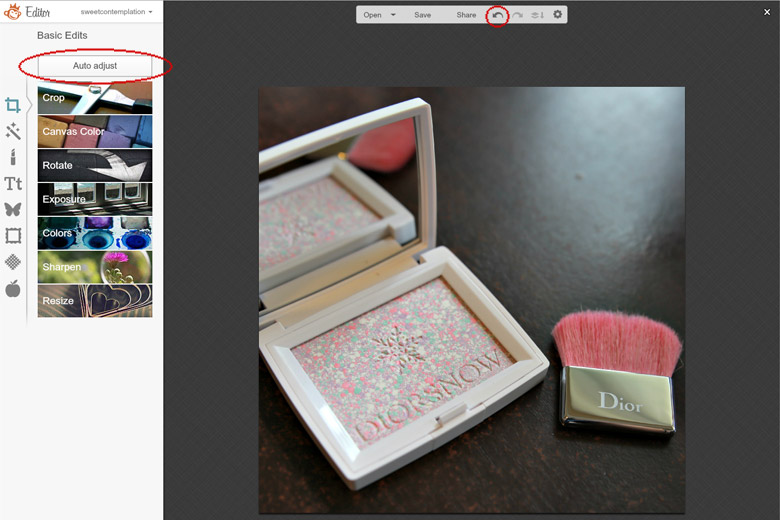Open the Seasonal apple tab icon
Screen dimensions: 780x520
[x=13, y=288]
